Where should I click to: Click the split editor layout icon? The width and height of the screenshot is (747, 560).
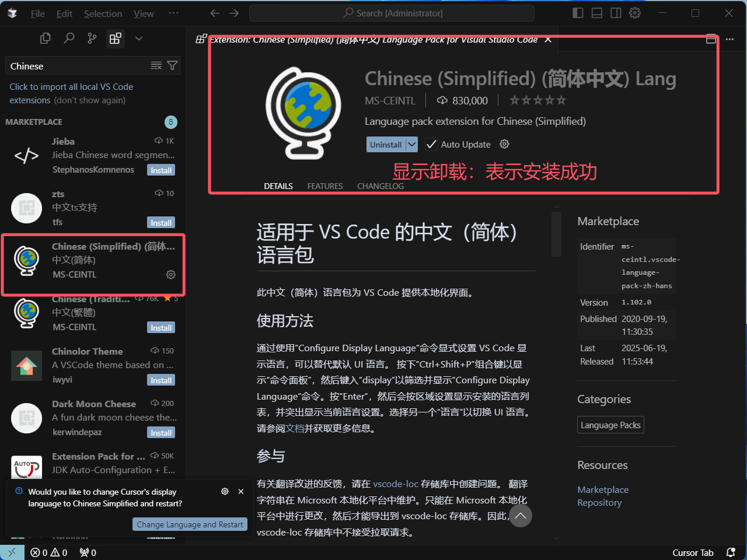coord(711,40)
